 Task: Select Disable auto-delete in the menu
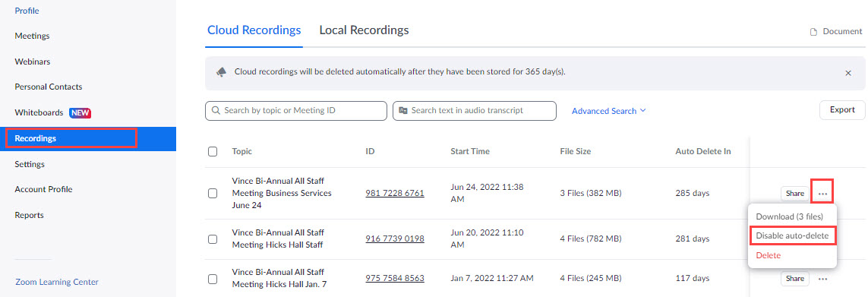(x=792, y=235)
